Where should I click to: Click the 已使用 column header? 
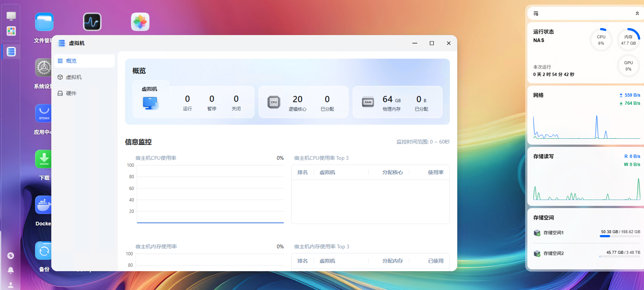click(x=436, y=261)
